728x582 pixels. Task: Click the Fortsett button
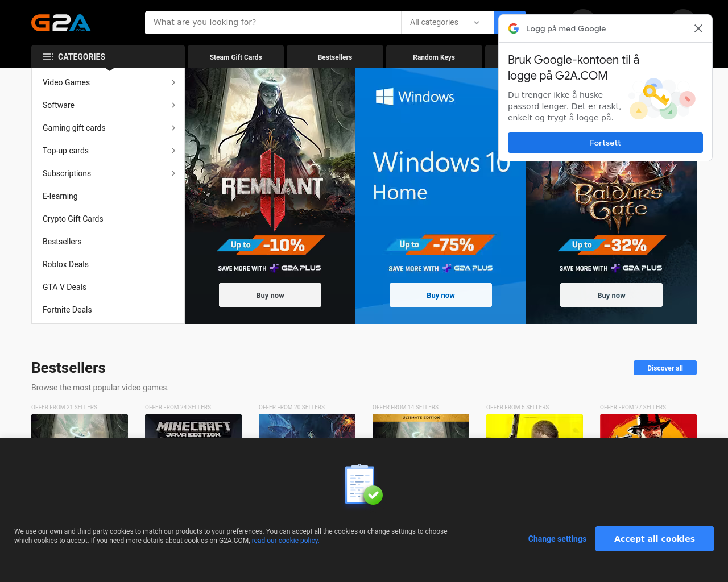coord(605,143)
